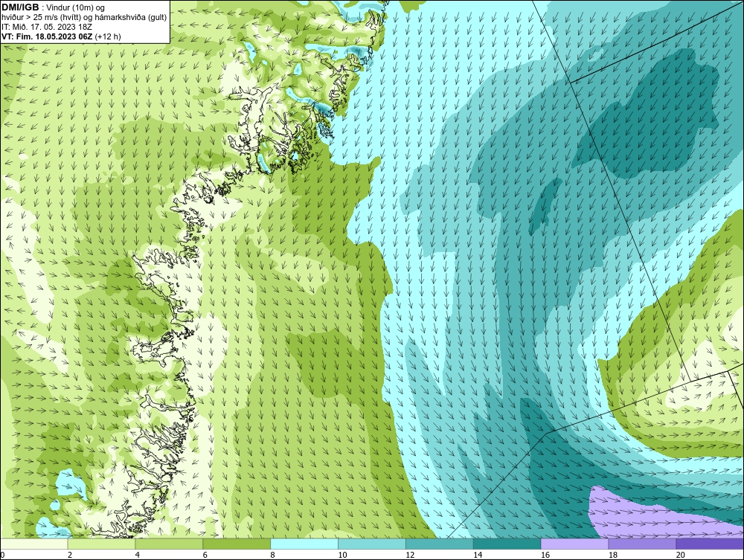Click the scale label "16"
Image resolution: width=744 pixels, height=560 pixels.
pos(545,555)
